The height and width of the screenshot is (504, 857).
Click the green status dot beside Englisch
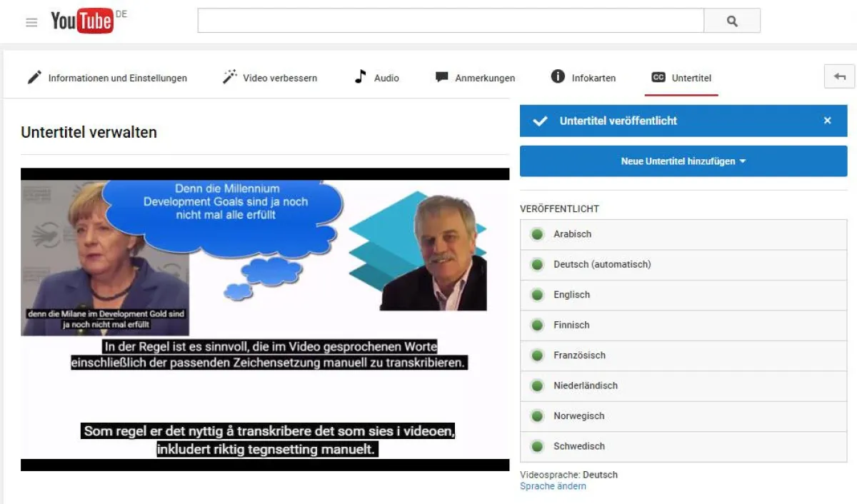pyautogui.click(x=537, y=295)
